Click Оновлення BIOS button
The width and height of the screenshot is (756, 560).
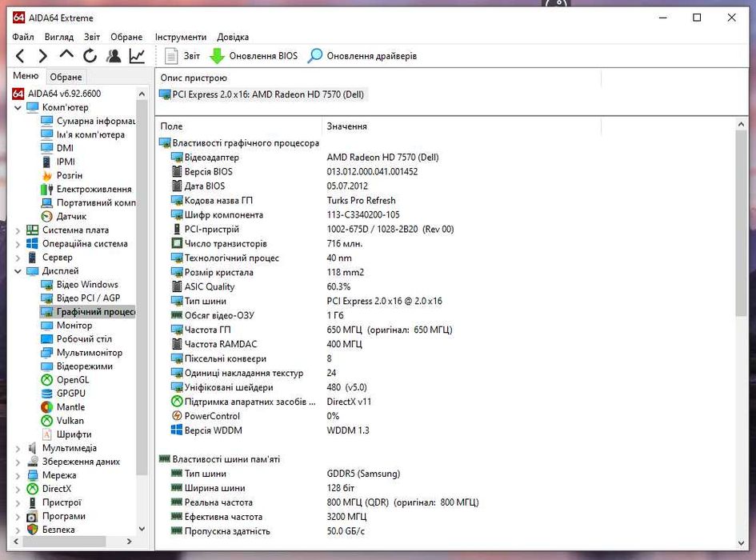click(x=254, y=56)
